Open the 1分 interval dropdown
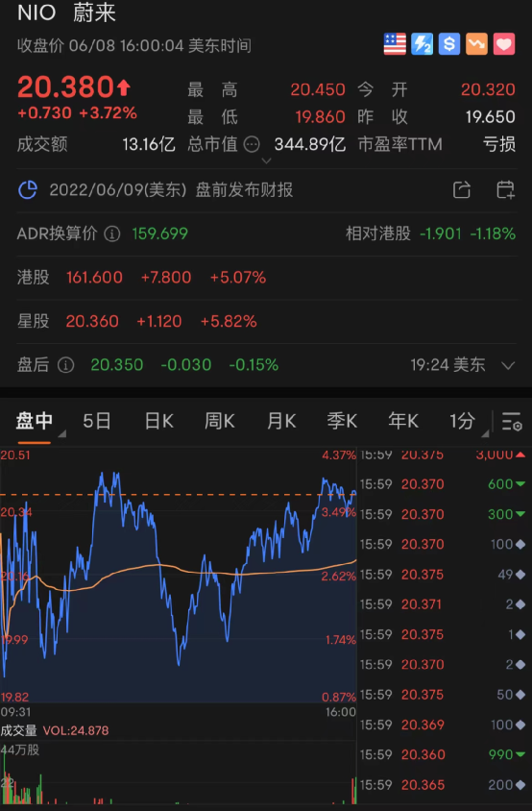 [x=468, y=422]
